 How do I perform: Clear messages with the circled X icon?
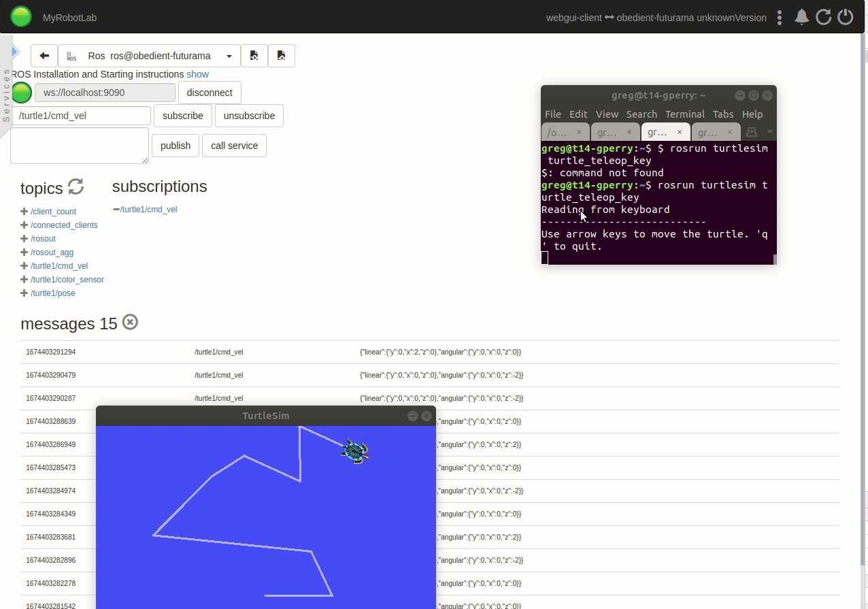(x=130, y=323)
